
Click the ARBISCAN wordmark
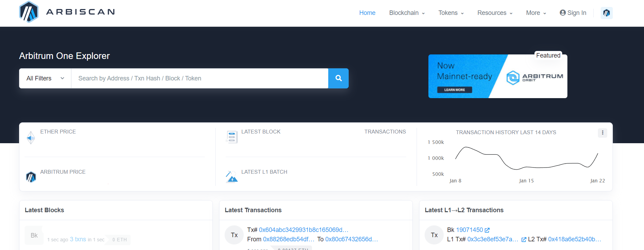tap(80, 12)
